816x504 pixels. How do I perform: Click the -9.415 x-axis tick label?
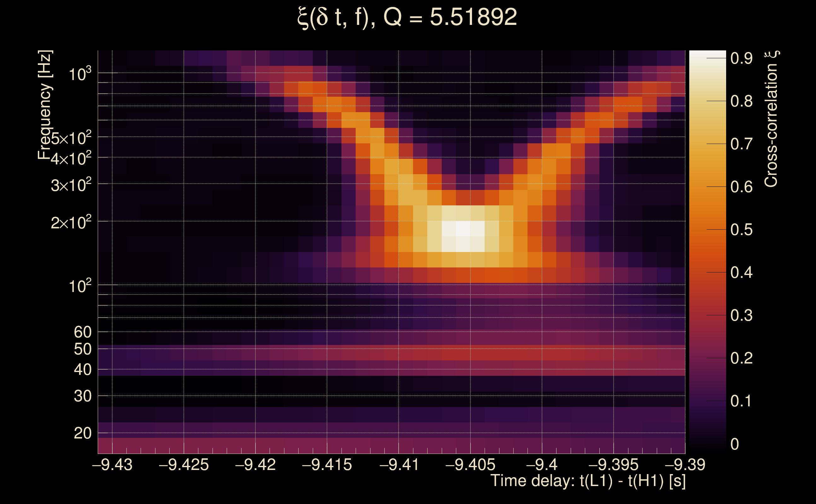(327, 465)
